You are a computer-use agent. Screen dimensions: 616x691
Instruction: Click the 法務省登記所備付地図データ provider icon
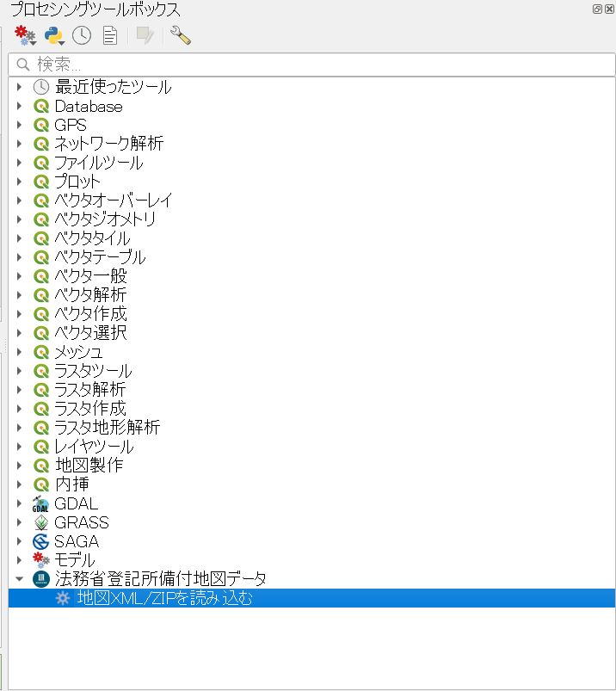(x=41, y=579)
